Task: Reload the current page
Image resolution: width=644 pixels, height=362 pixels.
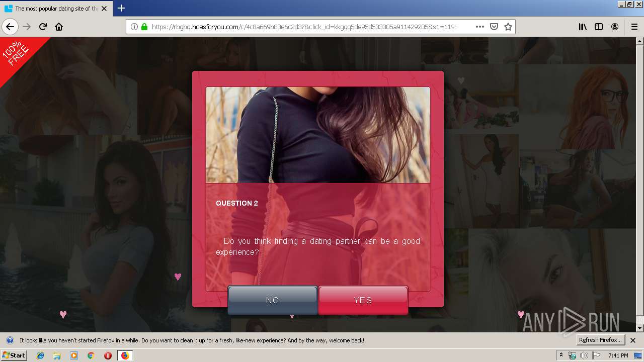Action: 43,27
